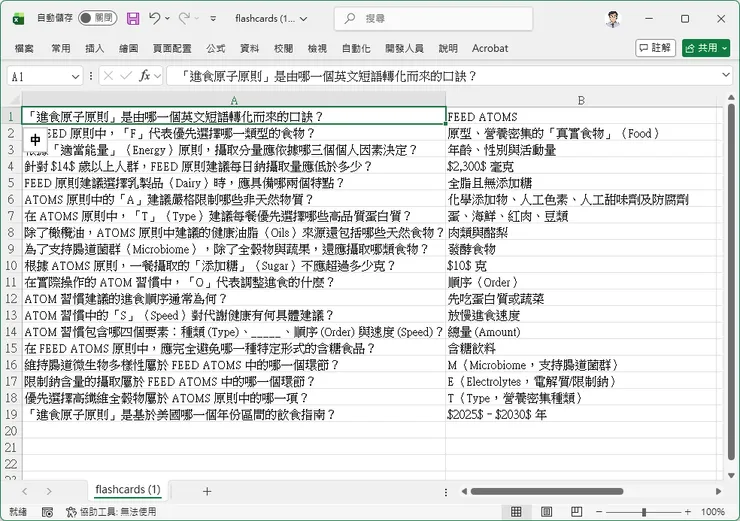Open the 頁面配置 ribbon tab
The image size is (740, 521).
click(x=172, y=48)
